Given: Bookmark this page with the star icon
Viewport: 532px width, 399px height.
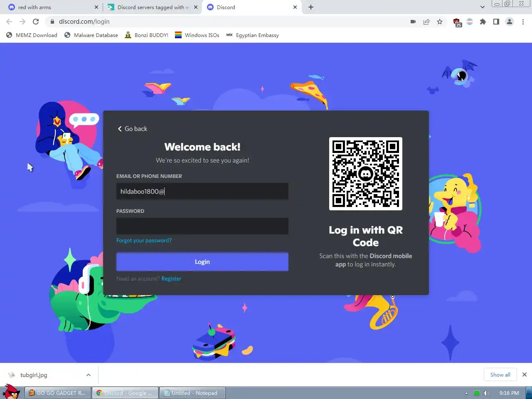Looking at the screenshot, I should click(x=440, y=22).
